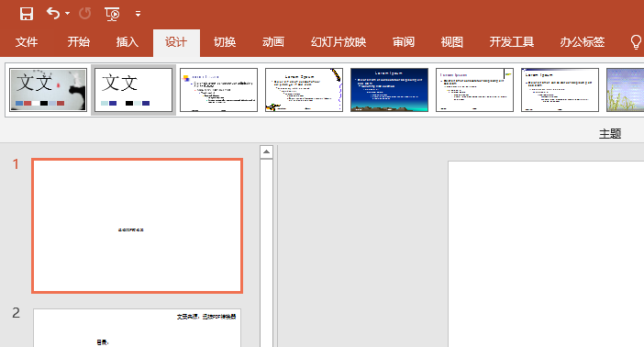
Task: Click the slide panel scroll-up arrow
Action: pyautogui.click(x=267, y=152)
